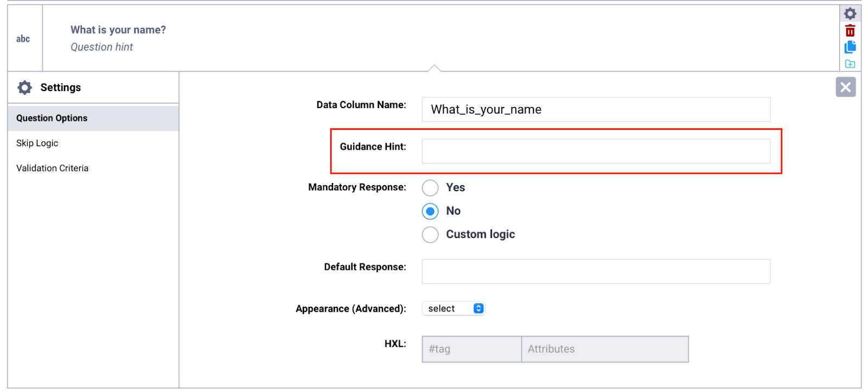Open Validation Criteria tab
868x392 pixels.
point(52,168)
